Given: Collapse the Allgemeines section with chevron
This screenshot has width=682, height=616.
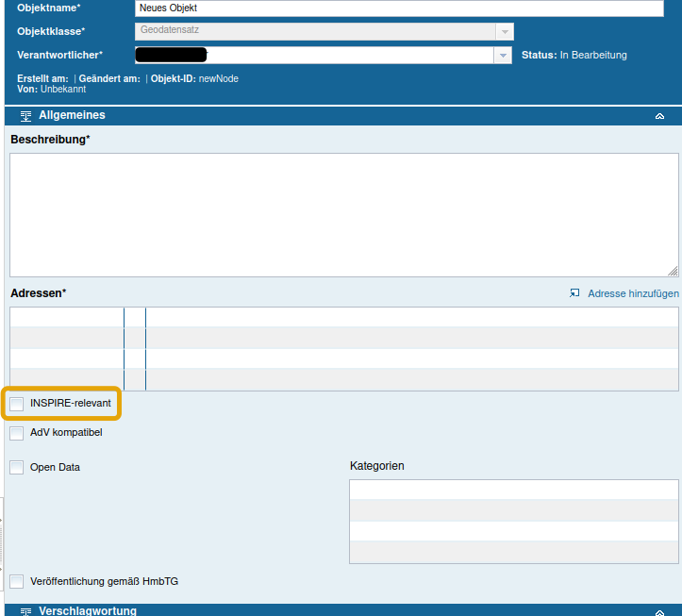Looking at the screenshot, I should click(659, 116).
